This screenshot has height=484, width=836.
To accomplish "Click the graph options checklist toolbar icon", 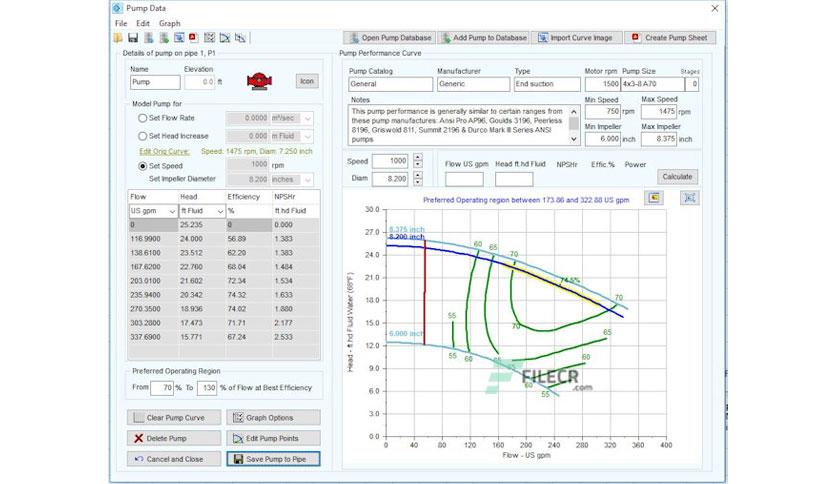I will [210, 38].
